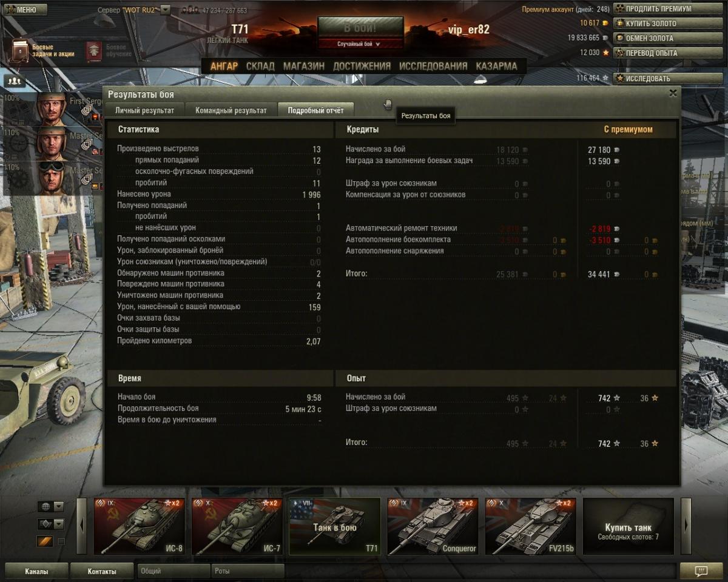Switch to Командный результат tab
The height and width of the screenshot is (582, 728).
(231, 110)
